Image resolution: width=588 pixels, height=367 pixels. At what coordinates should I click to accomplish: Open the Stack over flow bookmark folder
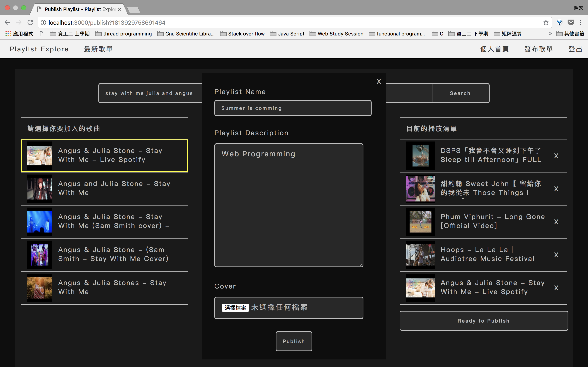[242, 34]
